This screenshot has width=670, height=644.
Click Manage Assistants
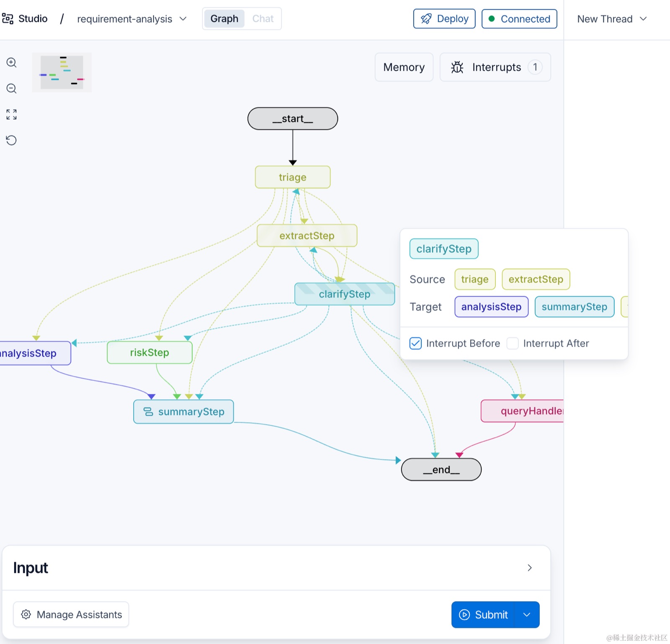71,614
